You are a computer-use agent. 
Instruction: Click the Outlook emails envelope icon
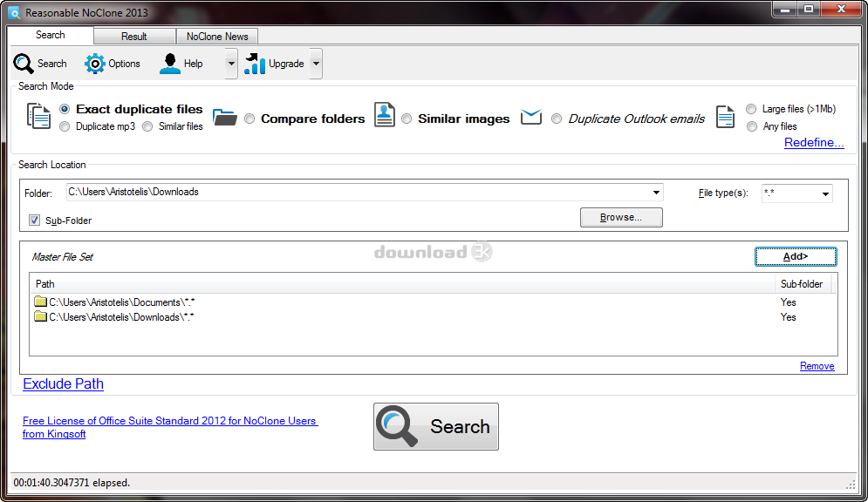coord(531,117)
